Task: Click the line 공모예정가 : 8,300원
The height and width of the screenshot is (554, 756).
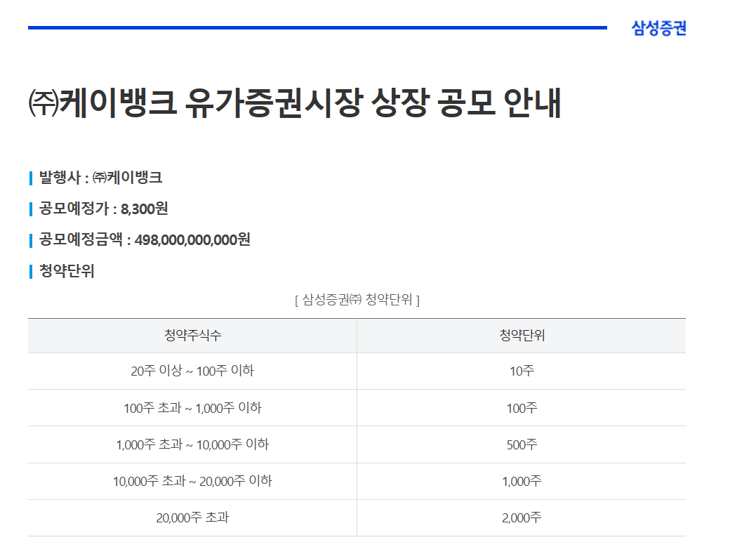Action: tap(103, 209)
